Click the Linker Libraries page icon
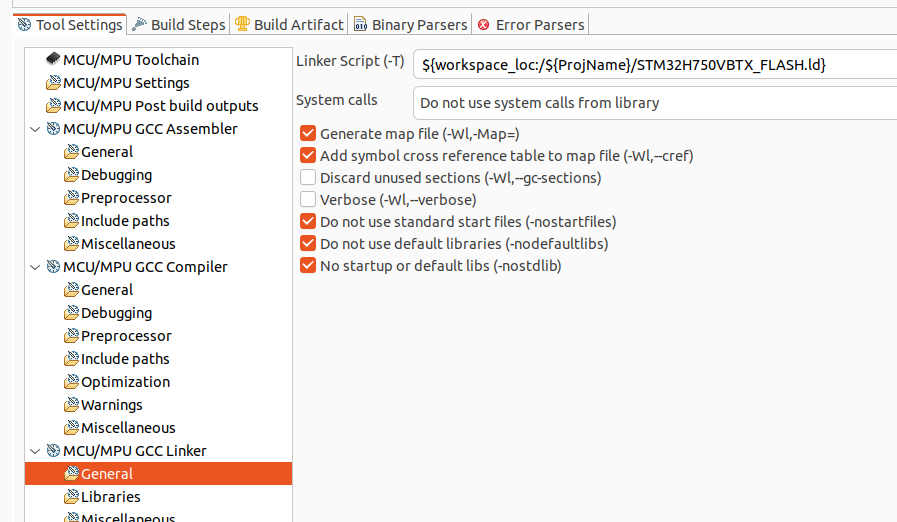 pos(71,497)
